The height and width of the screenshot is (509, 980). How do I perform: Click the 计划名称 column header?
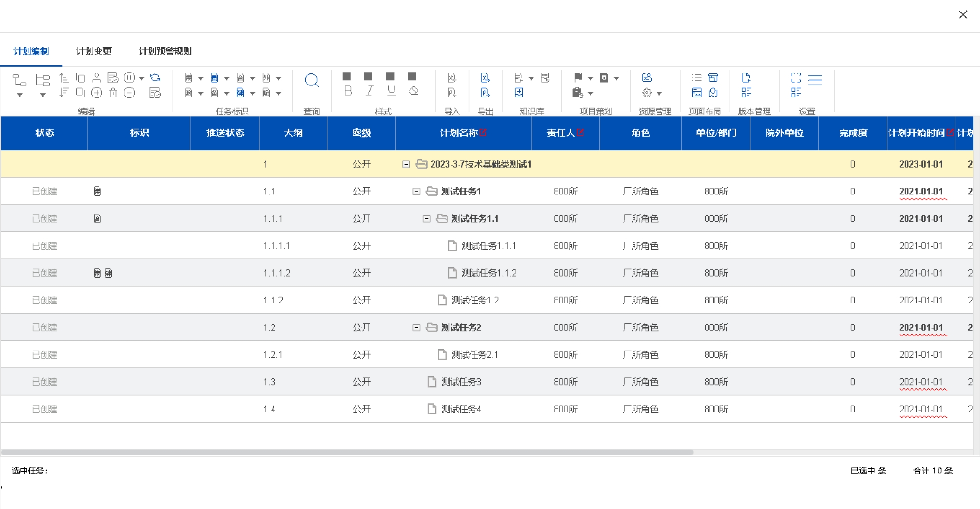tap(459, 133)
